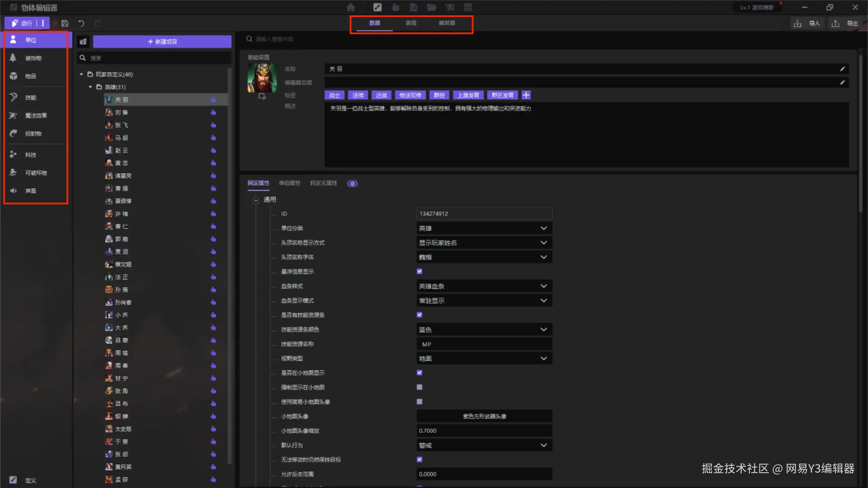
Task: Switch to the 声音 (sound) category
Action: coord(30,191)
